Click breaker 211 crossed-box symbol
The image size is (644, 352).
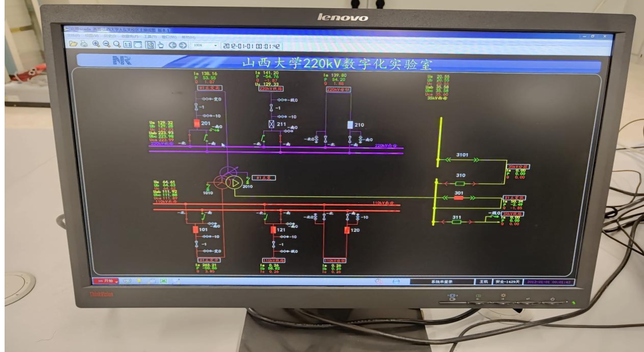click(271, 124)
